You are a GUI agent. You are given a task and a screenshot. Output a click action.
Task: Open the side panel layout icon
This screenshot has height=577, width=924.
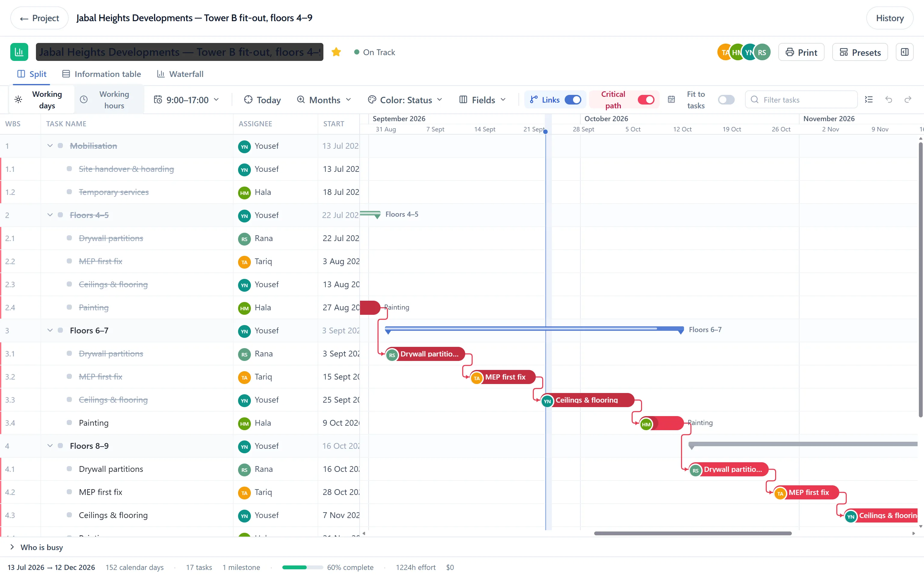point(904,52)
